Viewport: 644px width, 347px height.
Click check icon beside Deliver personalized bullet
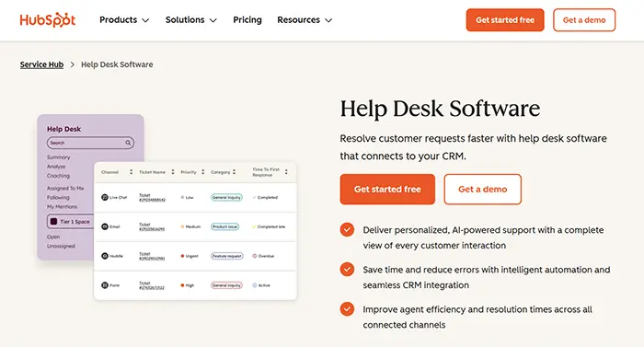tap(347, 229)
